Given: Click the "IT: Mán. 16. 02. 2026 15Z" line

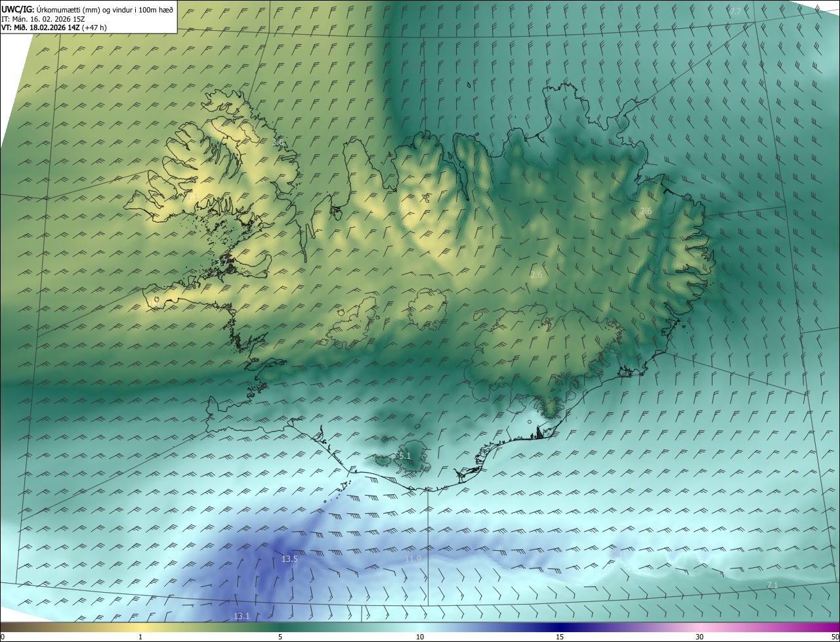Looking at the screenshot, I should point(44,18).
